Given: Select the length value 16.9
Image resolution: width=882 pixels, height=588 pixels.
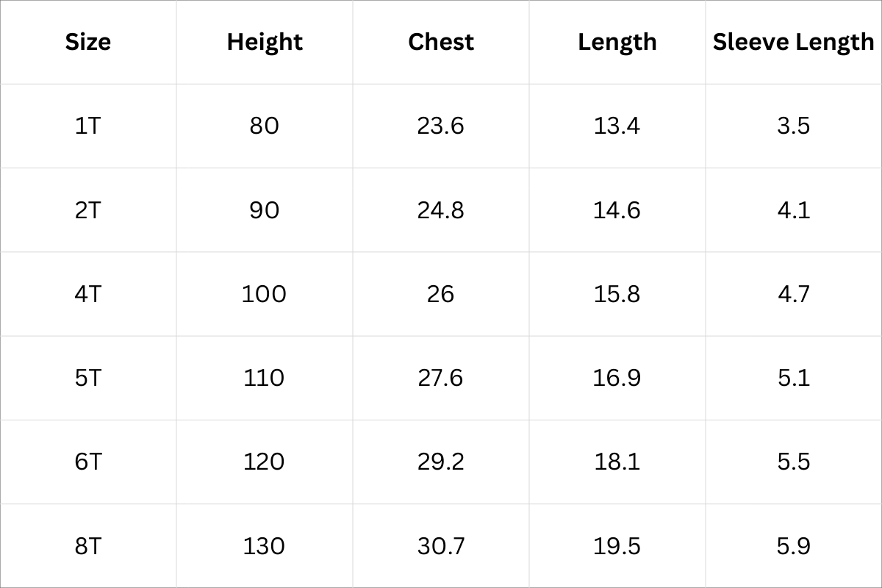Looking at the screenshot, I should (617, 378).
